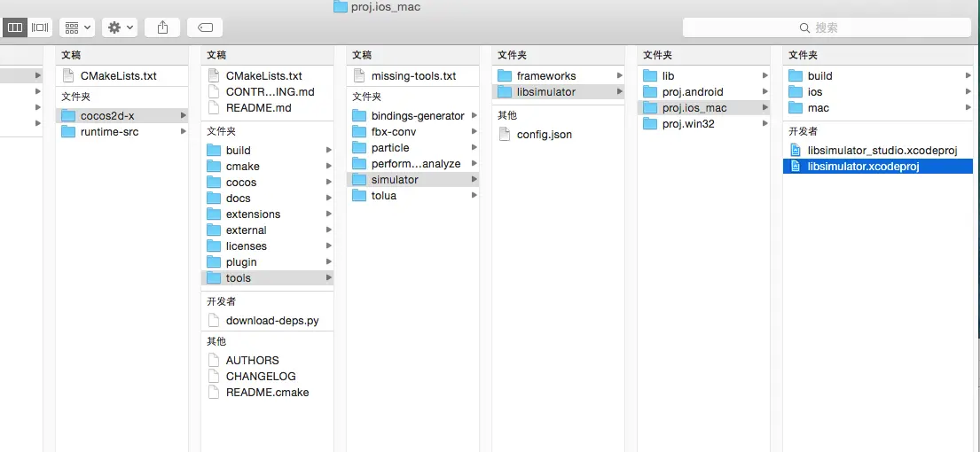Select the frameworks folder icon
The width and height of the screenshot is (980, 452).
505,76
